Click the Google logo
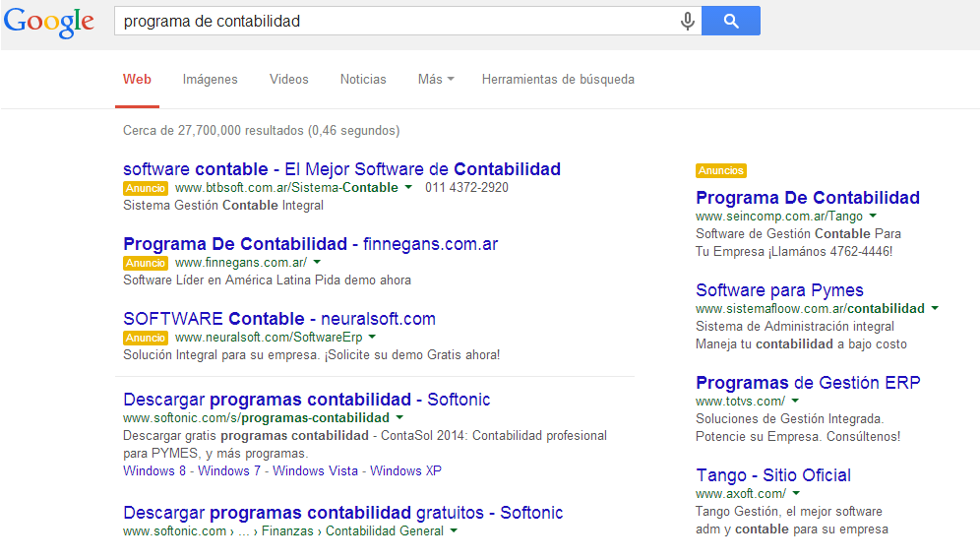Image resolution: width=980 pixels, height=560 pixels. tap(49, 23)
